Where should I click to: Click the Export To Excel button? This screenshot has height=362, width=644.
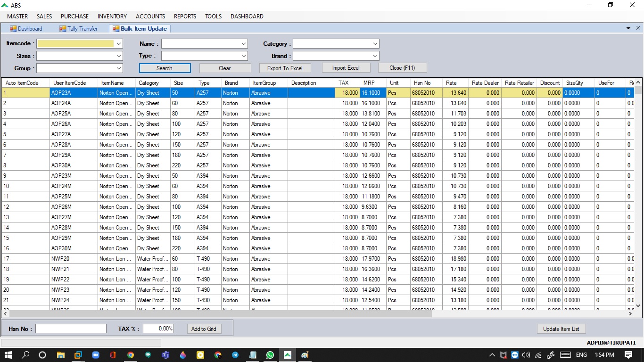285,67
